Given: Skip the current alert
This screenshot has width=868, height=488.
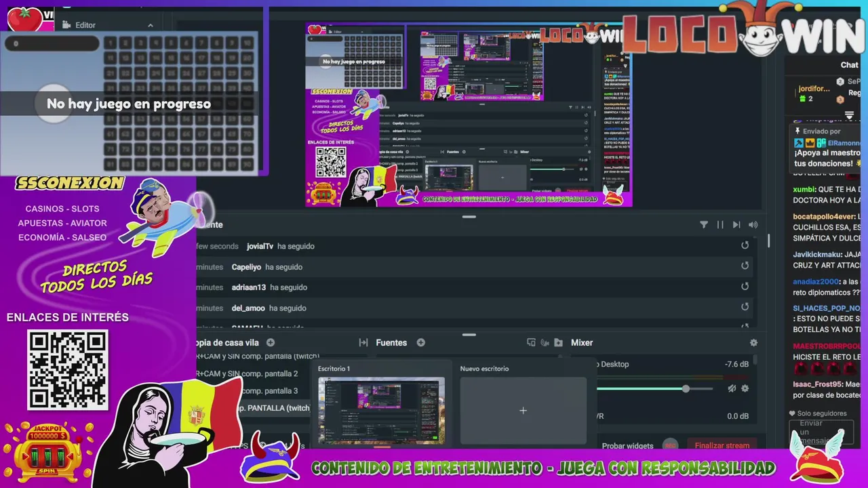Looking at the screenshot, I should point(736,225).
